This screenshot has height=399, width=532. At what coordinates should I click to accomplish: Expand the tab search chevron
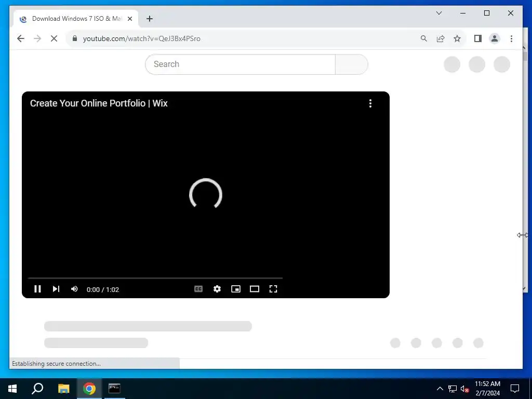click(439, 13)
